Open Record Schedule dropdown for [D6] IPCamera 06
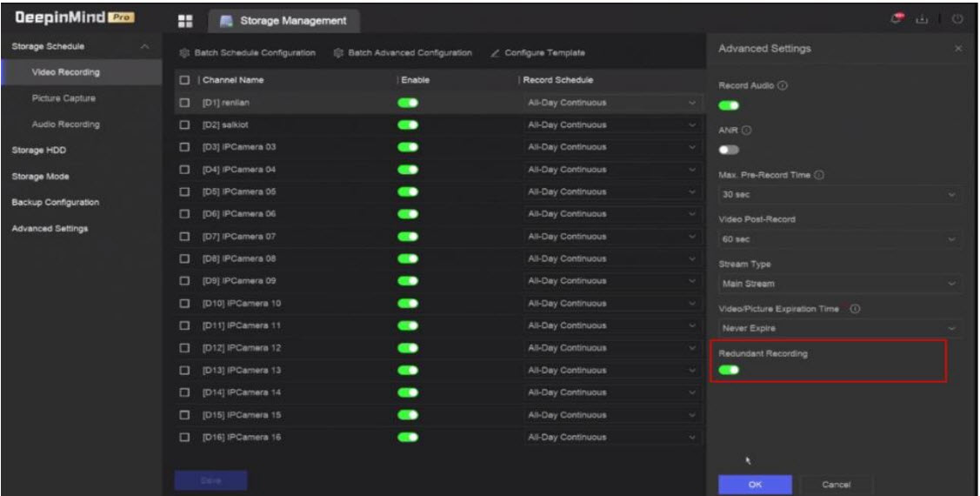 (610, 214)
